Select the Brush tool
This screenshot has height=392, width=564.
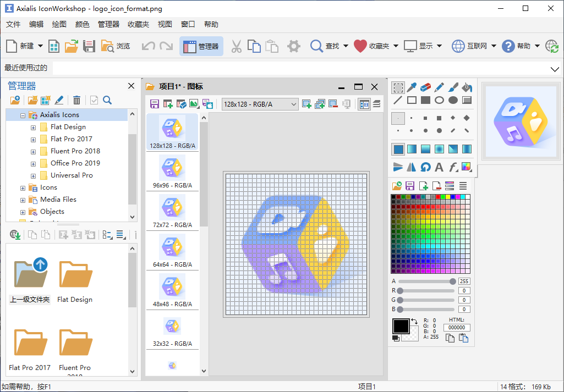tap(453, 87)
